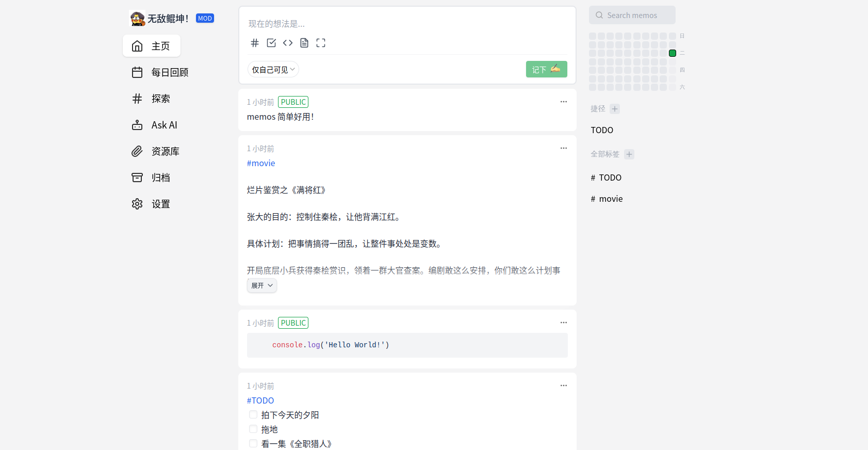Open the 资源库 paperclip icon
Image resolution: width=868 pixels, height=450 pixels.
tap(137, 151)
